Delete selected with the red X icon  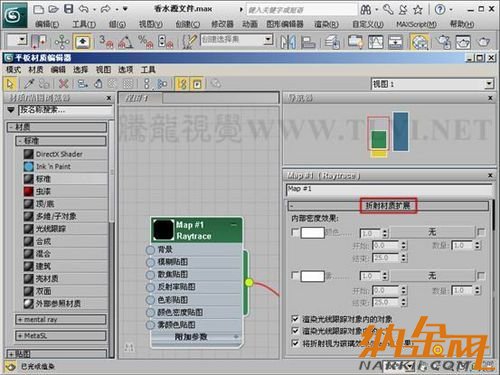[x=63, y=84]
